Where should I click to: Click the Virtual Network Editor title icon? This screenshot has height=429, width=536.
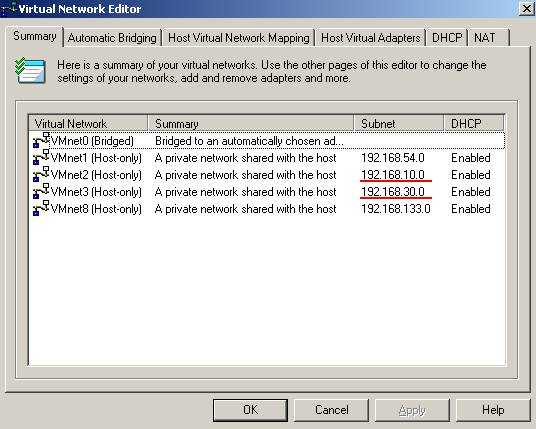tap(8, 8)
